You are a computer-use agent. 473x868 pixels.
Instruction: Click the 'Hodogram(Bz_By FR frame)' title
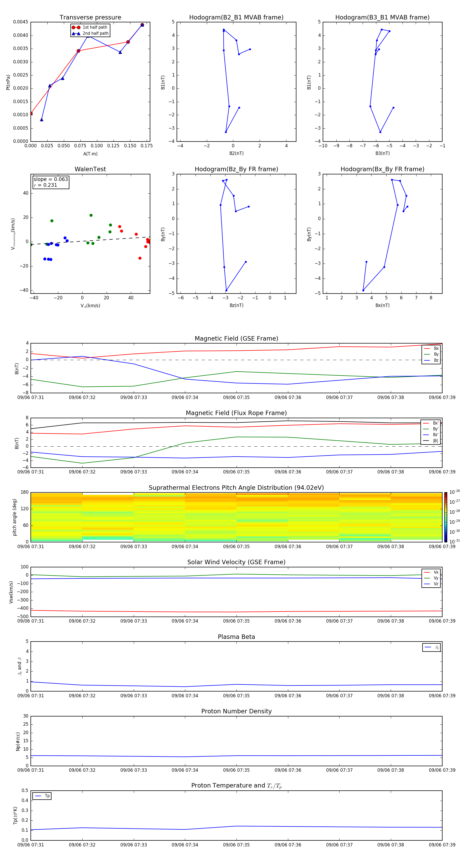click(x=236, y=169)
